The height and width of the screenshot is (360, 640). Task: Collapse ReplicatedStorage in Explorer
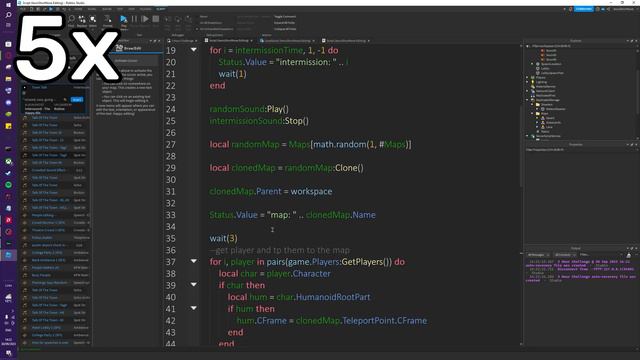(x=527, y=100)
